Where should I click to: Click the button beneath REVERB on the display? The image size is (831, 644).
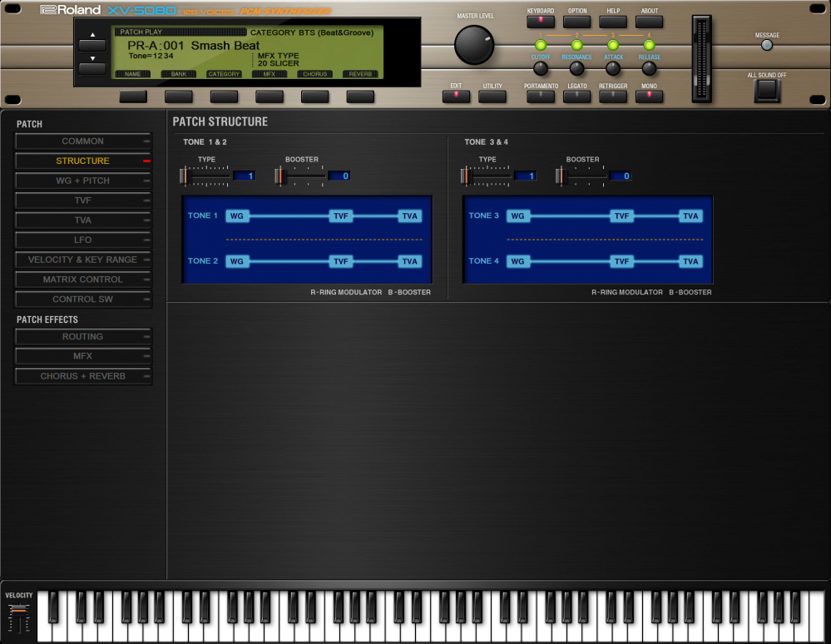point(360,97)
